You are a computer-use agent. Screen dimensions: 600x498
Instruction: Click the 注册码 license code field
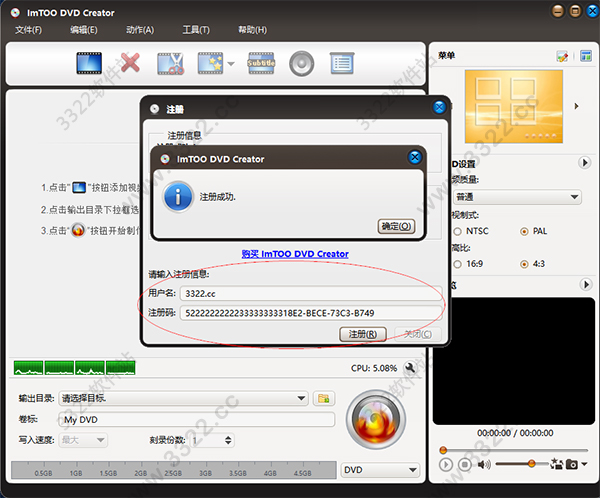[x=311, y=313]
